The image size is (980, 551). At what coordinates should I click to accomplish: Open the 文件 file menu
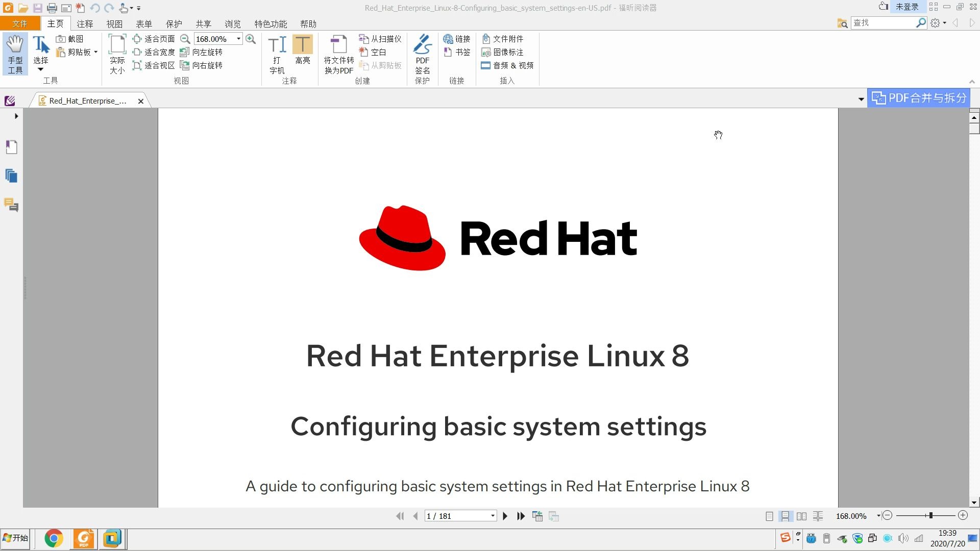click(x=20, y=23)
